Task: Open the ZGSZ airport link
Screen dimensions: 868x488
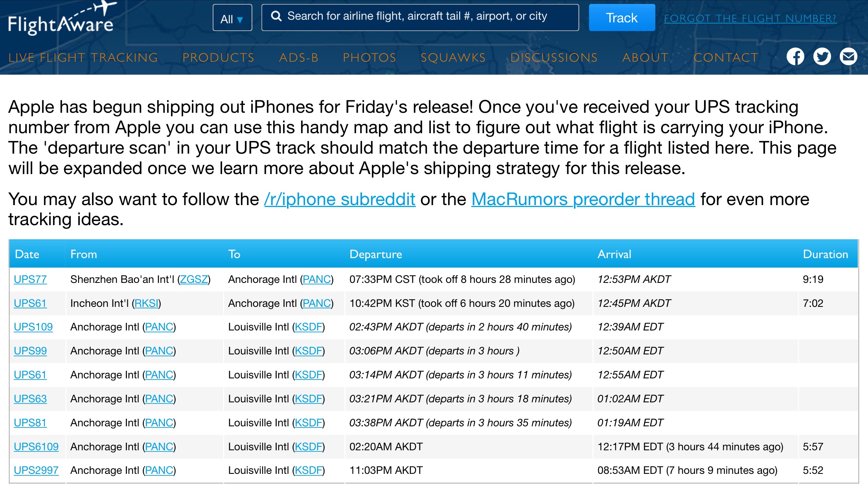Action: (x=194, y=279)
